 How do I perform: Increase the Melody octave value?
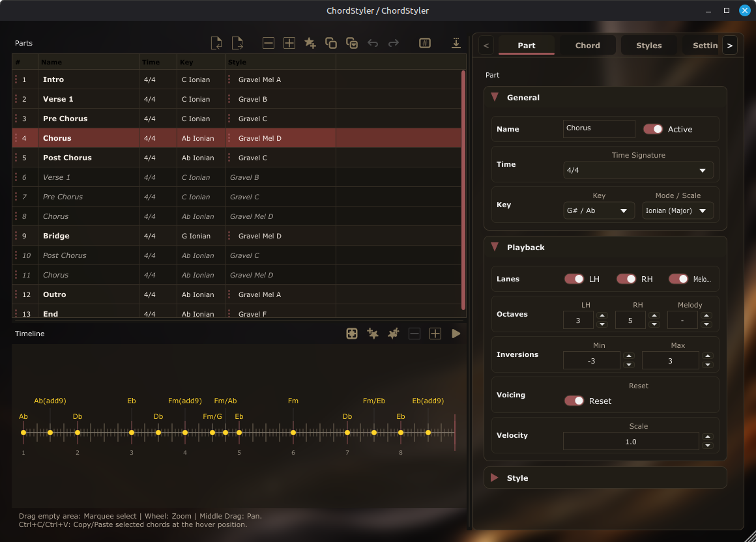706,315
